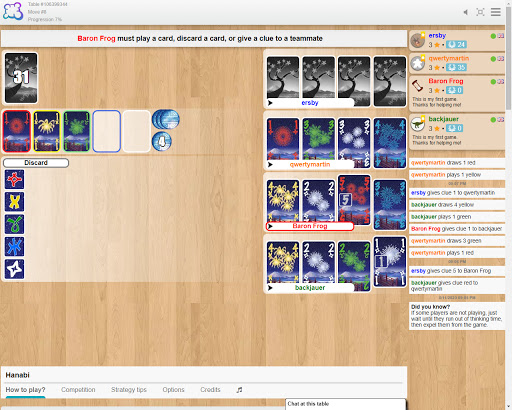Screen dimensions: 512x410
Task: Click the clue token numbered 4
Action: [162, 141]
